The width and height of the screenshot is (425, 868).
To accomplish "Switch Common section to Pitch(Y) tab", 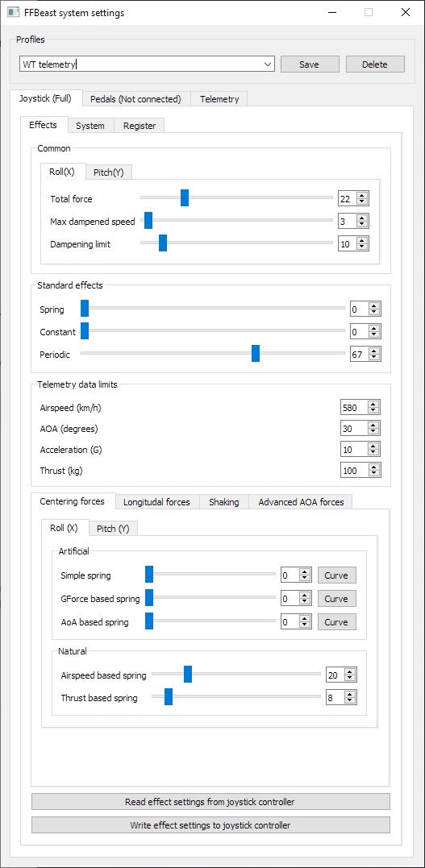I will [x=109, y=172].
